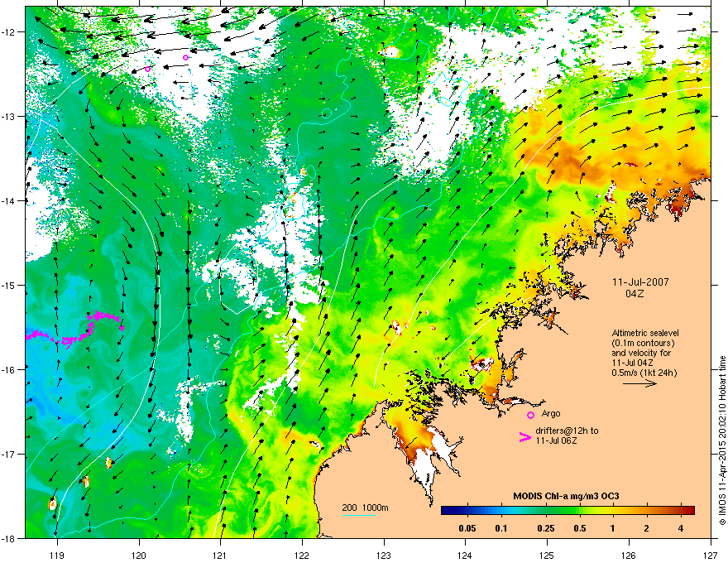
Task: Click the latitude label -12
Action: point(7,32)
